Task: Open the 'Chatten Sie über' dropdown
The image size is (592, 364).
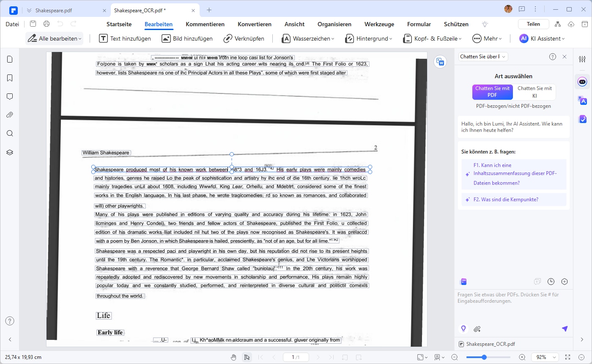Action: tap(483, 57)
